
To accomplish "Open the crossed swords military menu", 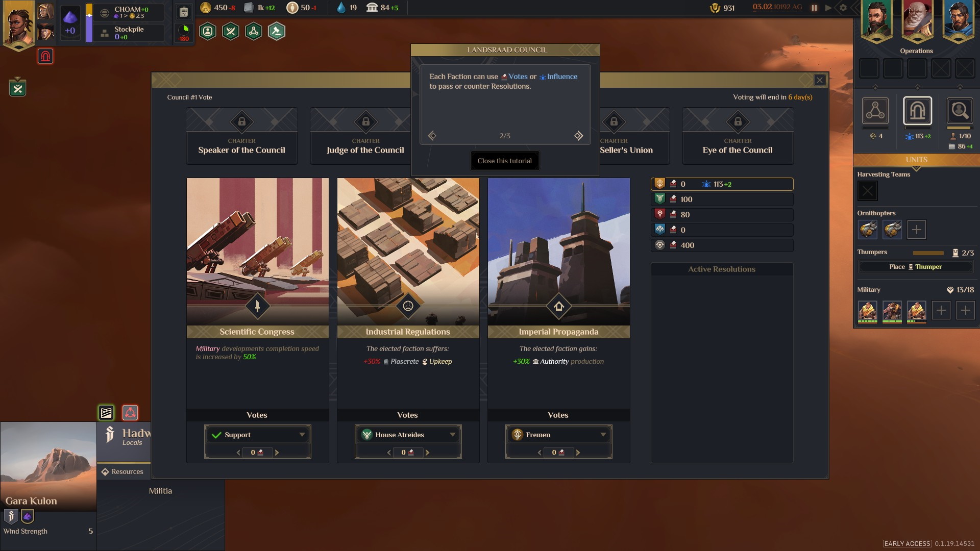I will tap(231, 32).
